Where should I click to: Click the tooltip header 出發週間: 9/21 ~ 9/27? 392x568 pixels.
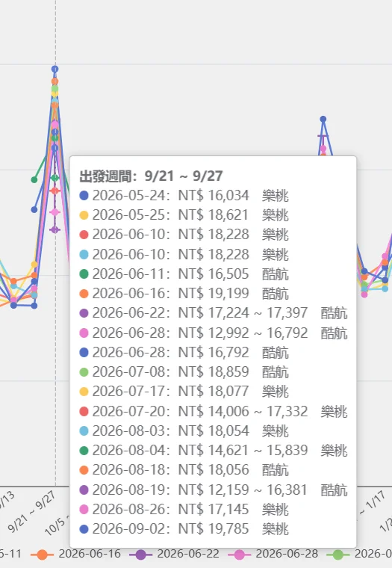coord(151,176)
